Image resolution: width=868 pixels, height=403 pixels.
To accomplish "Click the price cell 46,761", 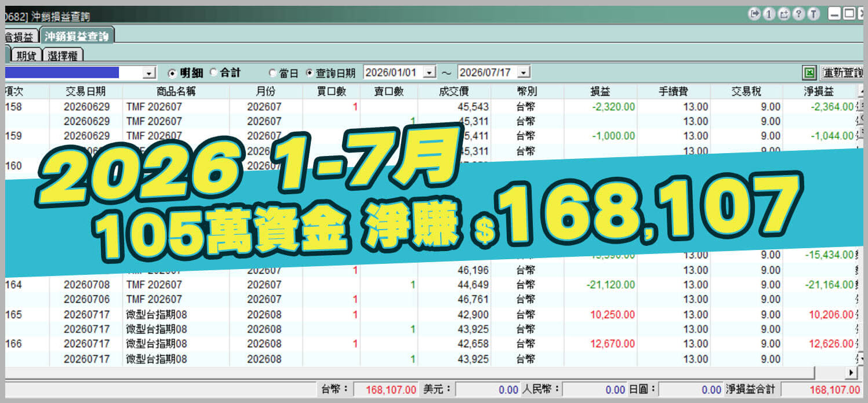I will (x=473, y=299).
